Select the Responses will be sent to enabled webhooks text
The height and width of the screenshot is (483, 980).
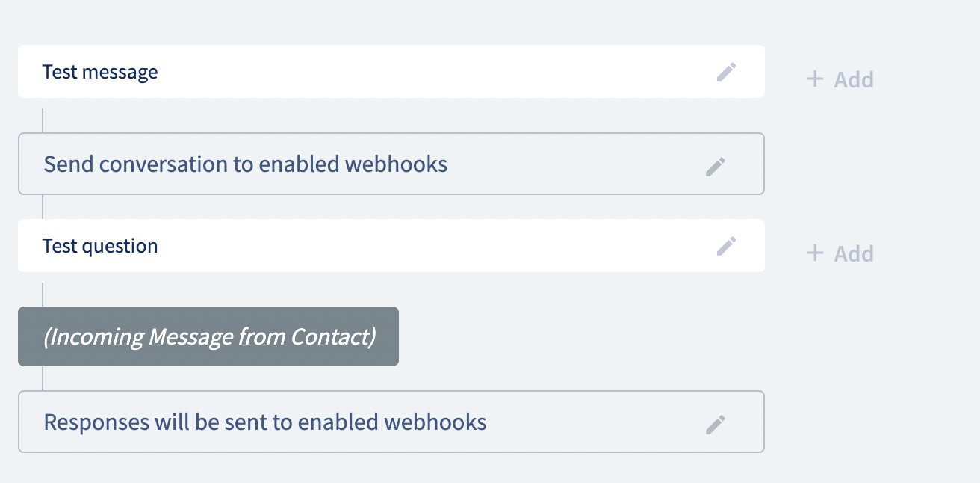click(265, 422)
